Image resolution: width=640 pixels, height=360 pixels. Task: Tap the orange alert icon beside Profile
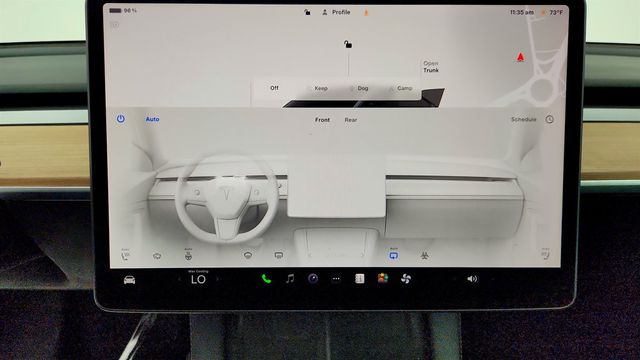pos(366,13)
